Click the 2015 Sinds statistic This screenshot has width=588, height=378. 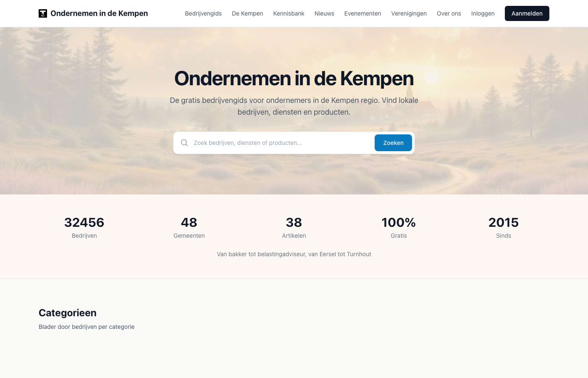coord(504,227)
